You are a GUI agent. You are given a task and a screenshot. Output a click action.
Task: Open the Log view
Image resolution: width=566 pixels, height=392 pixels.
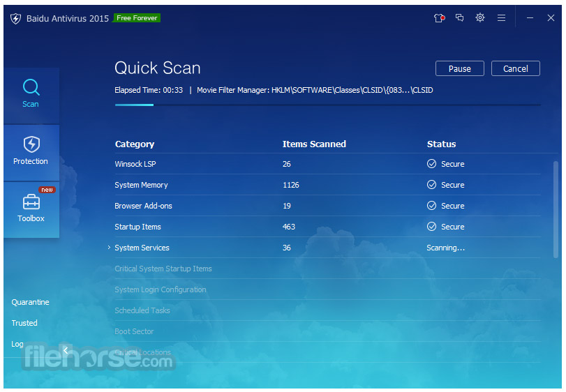coord(17,344)
